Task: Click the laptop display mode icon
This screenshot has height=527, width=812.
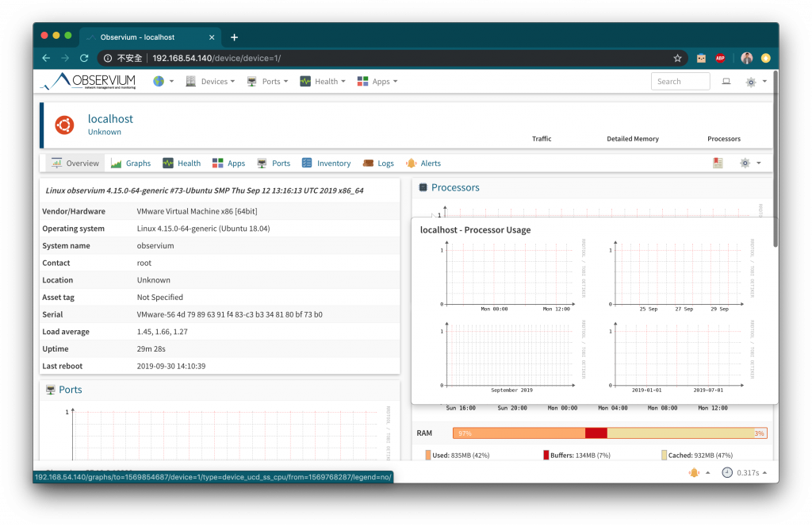Action: tap(726, 82)
